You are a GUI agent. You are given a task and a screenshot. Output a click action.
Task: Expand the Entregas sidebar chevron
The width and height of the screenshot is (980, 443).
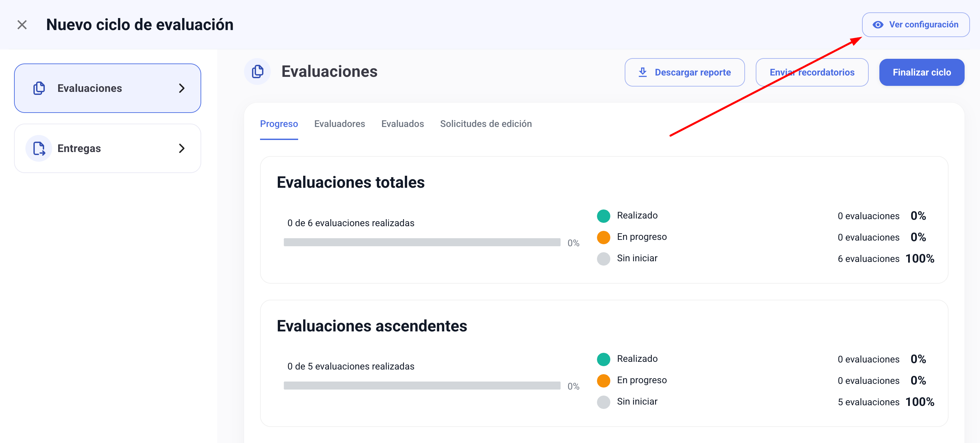[182, 149]
